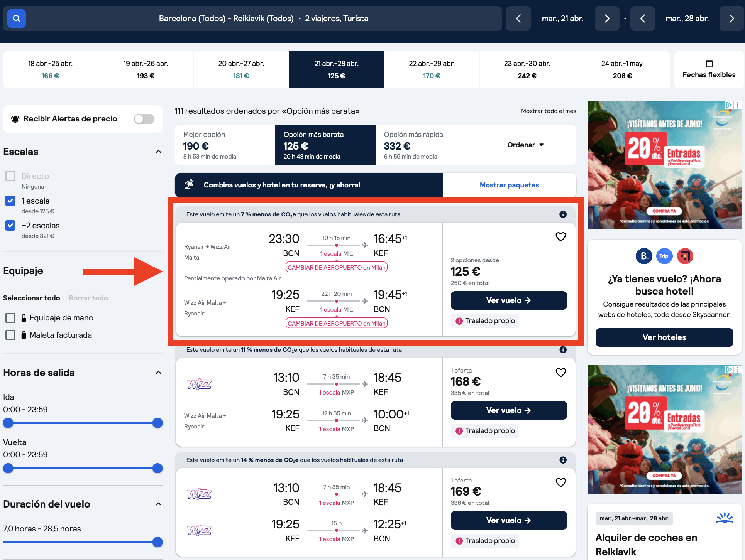Image resolution: width=745 pixels, height=560 pixels.
Task: Uncheck the +2 escalas checkbox
Action: tap(10, 226)
